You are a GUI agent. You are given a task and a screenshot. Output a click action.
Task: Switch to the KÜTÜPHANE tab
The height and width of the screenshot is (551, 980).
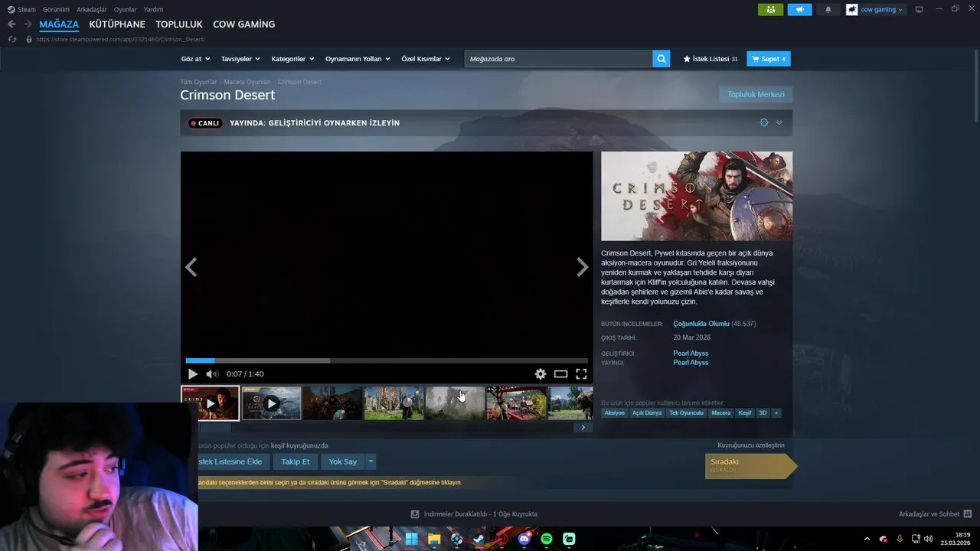pos(117,24)
